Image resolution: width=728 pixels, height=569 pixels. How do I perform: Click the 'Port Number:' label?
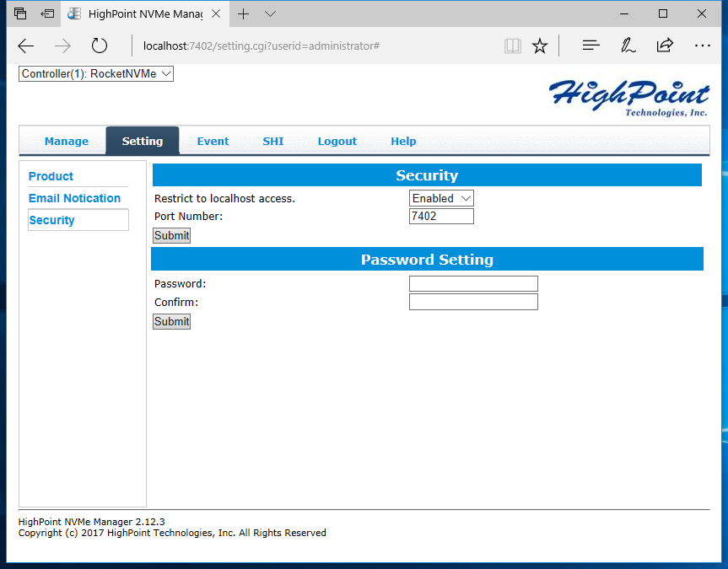click(x=188, y=217)
